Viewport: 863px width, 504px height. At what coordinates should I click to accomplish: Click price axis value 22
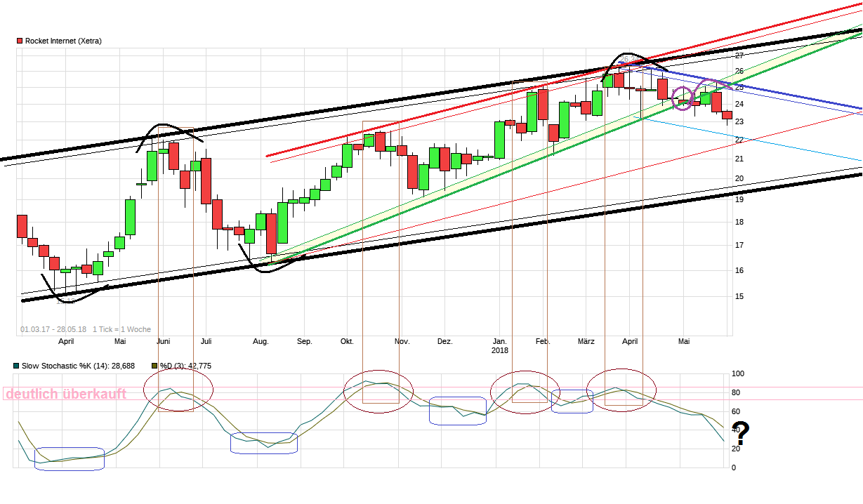(739, 140)
